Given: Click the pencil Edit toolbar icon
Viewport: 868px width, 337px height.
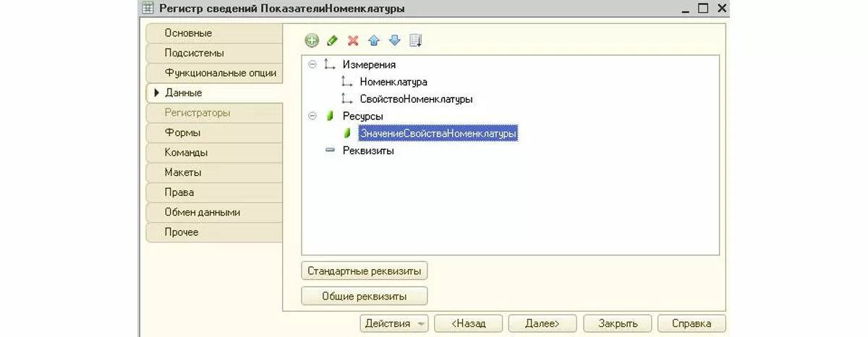Looking at the screenshot, I should pos(333,40).
